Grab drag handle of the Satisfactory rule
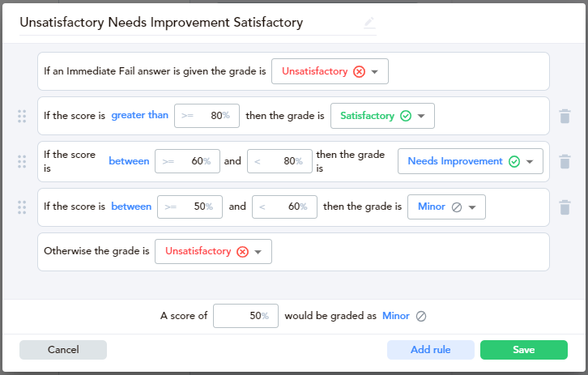The height and width of the screenshot is (375, 588). pyautogui.click(x=22, y=117)
